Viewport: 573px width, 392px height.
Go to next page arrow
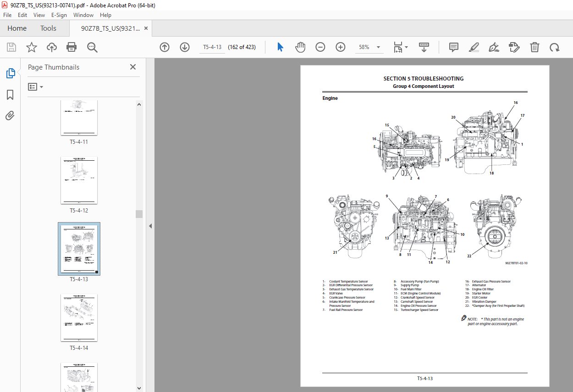point(185,47)
